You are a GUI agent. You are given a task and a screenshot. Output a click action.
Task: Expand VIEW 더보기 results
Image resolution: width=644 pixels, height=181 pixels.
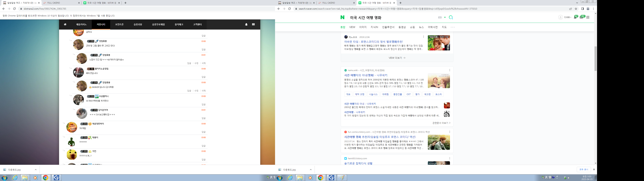[x=397, y=58]
